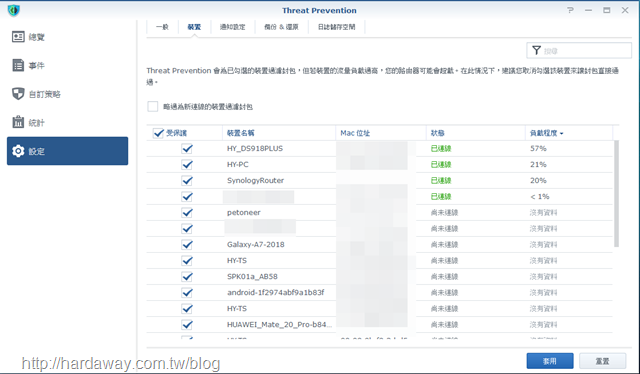Select the HY-PC device name

(x=238, y=165)
